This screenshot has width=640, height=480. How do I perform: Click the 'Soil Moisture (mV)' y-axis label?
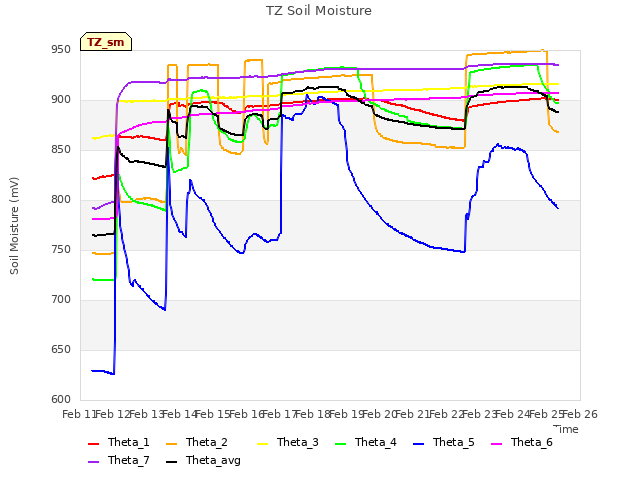pyautogui.click(x=14, y=226)
